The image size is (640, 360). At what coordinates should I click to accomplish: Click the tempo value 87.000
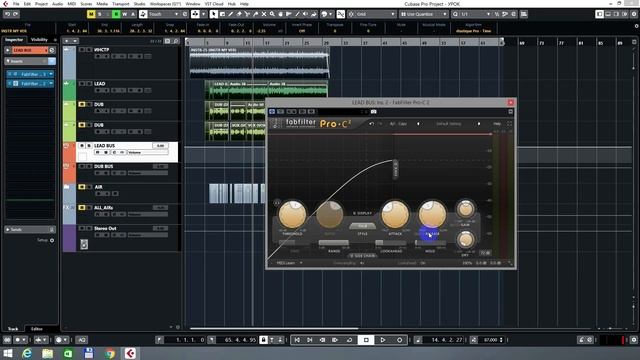[x=490, y=340]
